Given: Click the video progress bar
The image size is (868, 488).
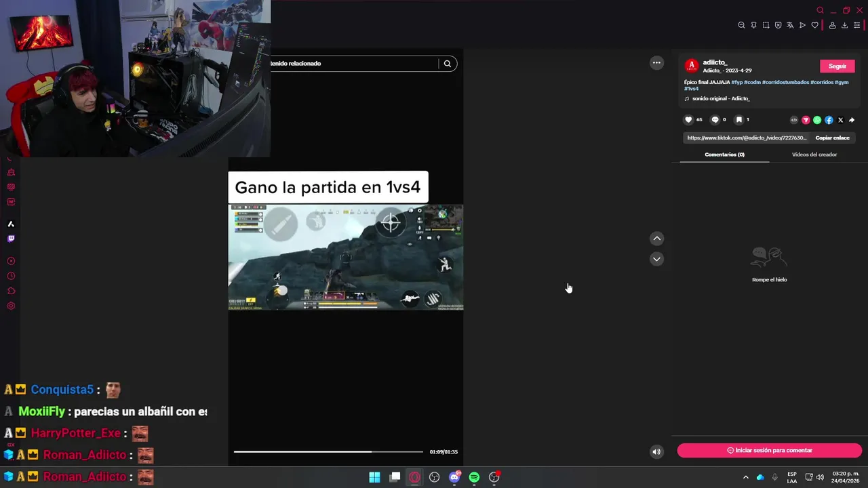Looking at the screenshot, I should [328, 451].
